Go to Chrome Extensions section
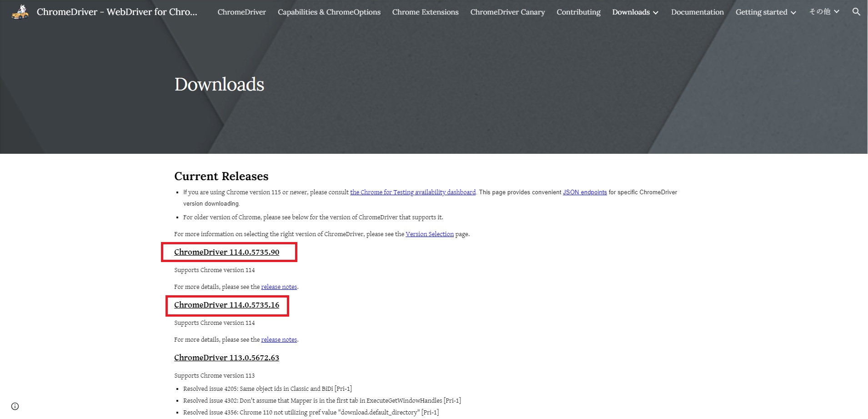This screenshot has height=419, width=868. 425,12
